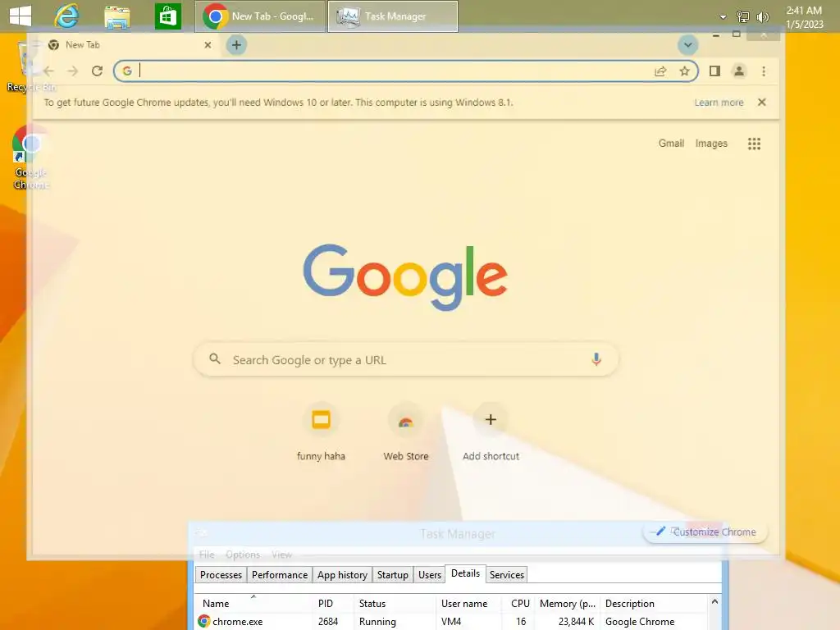Viewport: 840px width, 630px height.
Task: Click PID value 2684
Action: click(328, 622)
